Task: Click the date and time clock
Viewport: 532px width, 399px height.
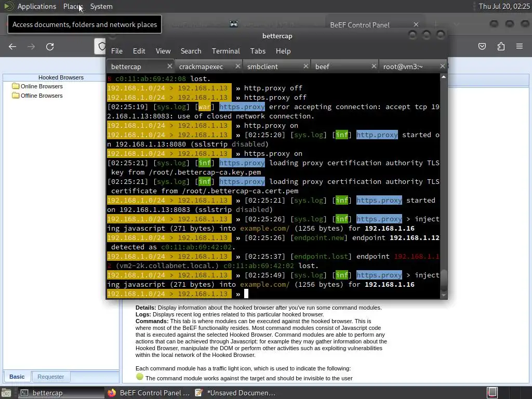Action: pos(504,6)
